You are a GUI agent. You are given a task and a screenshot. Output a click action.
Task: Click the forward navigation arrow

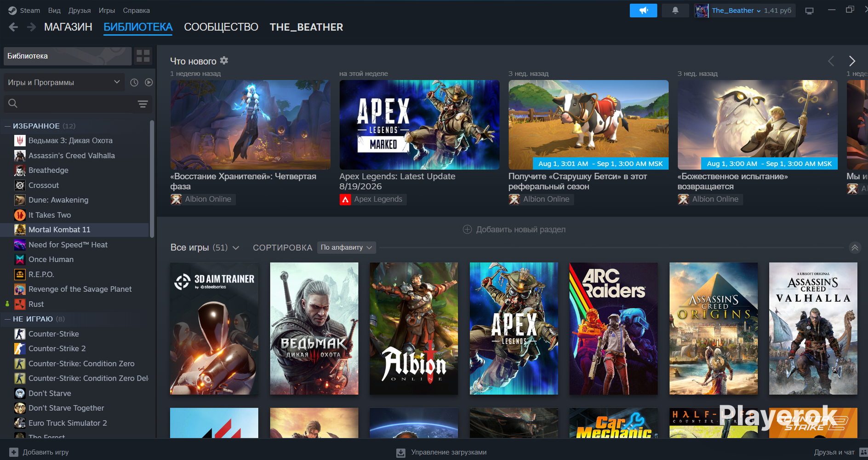point(31,27)
